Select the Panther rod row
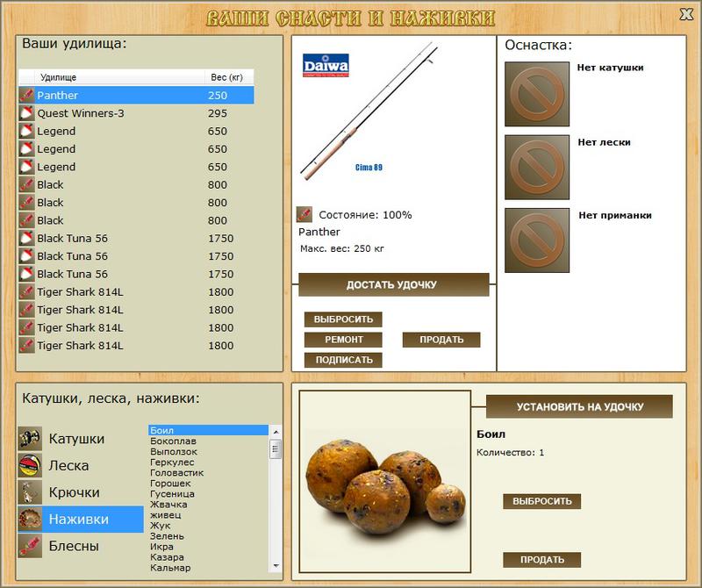This screenshot has height=588, width=702. coord(136,95)
